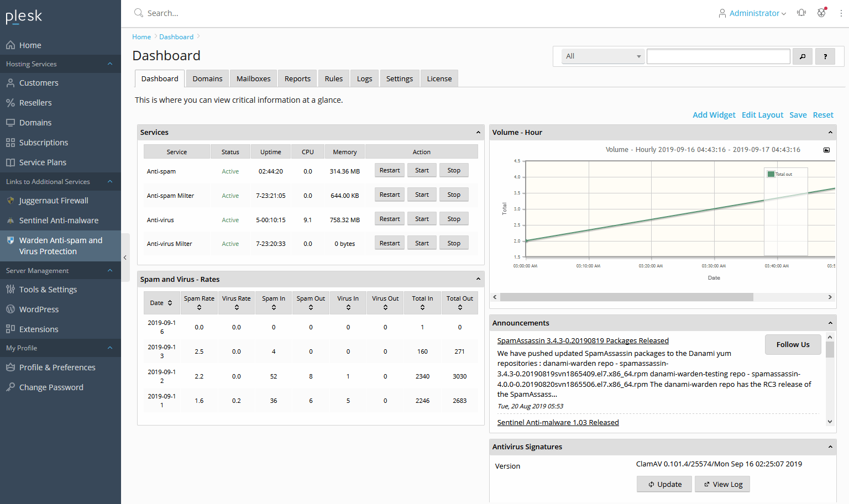849x504 pixels.
Task: Collapse the Volume - Hour widget
Action: tap(830, 133)
